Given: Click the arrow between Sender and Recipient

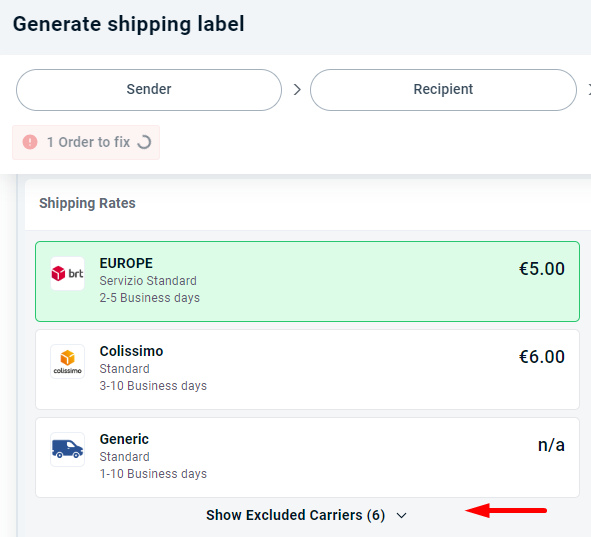Looking at the screenshot, I should tap(297, 90).
